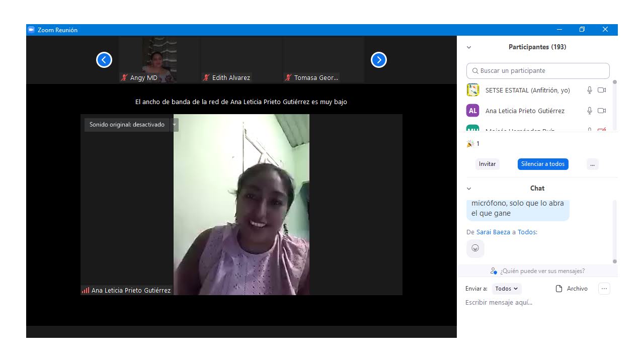Click Edith Alvarez muted microphone icon
The height and width of the screenshot is (362, 644).
(x=206, y=77)
